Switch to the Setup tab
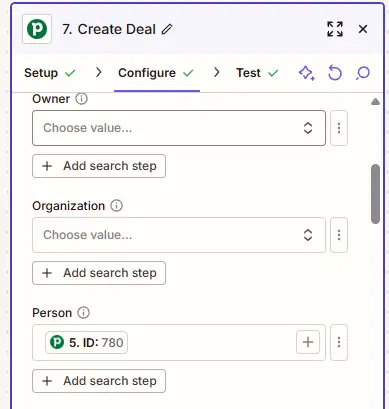389x409 pixels. (50, 73)
